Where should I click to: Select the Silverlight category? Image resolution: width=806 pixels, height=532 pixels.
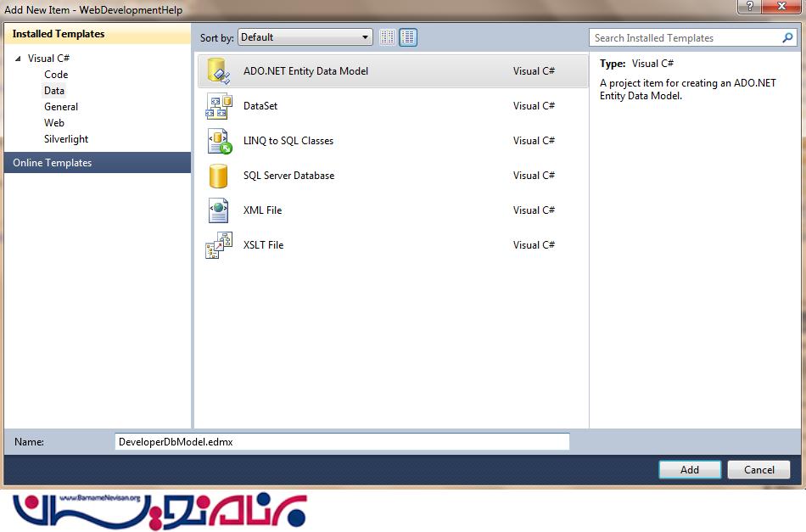click(x=66, y=139)
